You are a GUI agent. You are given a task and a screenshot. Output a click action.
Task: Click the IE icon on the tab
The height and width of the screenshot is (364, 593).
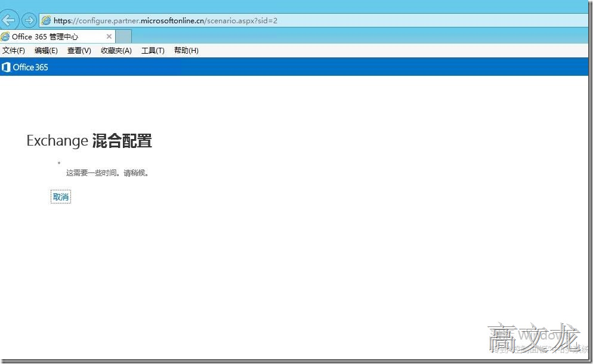(5, 36)
